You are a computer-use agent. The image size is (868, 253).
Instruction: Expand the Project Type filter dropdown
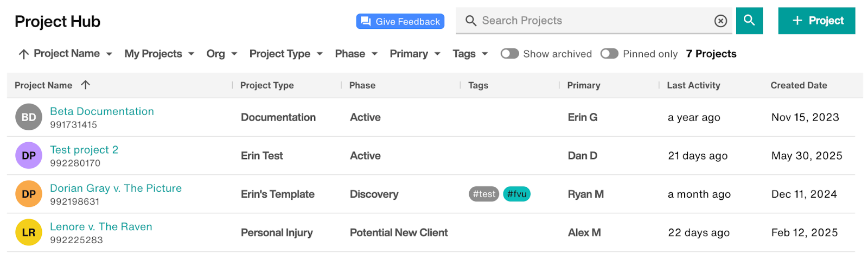(286, 54)
